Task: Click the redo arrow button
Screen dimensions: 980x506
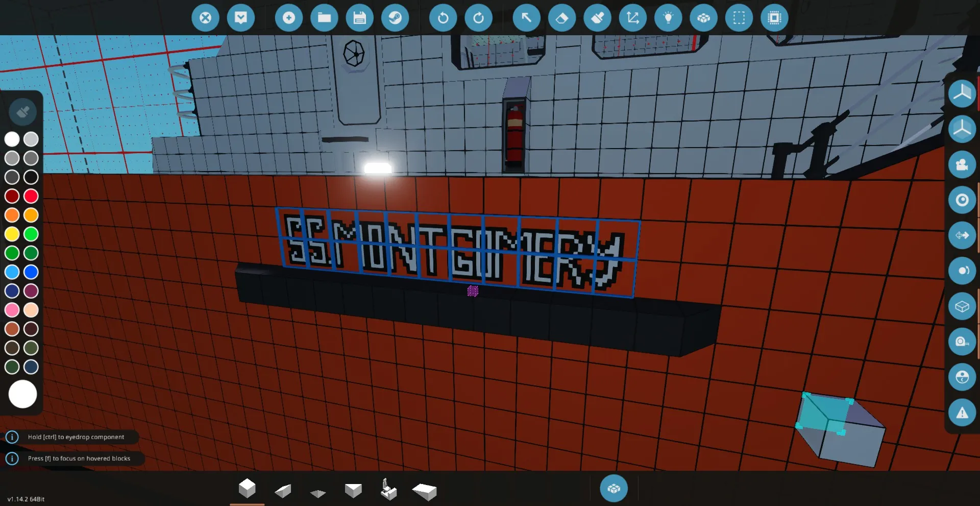Action: coord(478,18)
